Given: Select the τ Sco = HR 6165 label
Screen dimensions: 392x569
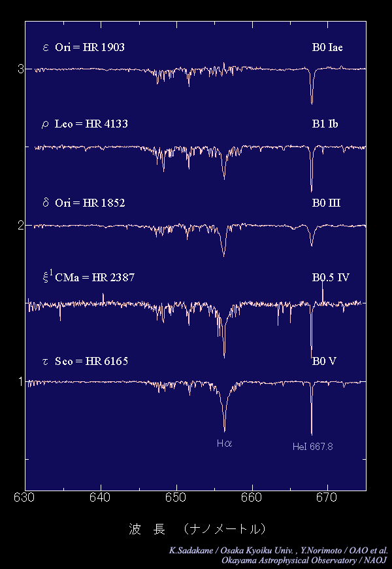Looking at the screenshot, I should coord(85,361).
